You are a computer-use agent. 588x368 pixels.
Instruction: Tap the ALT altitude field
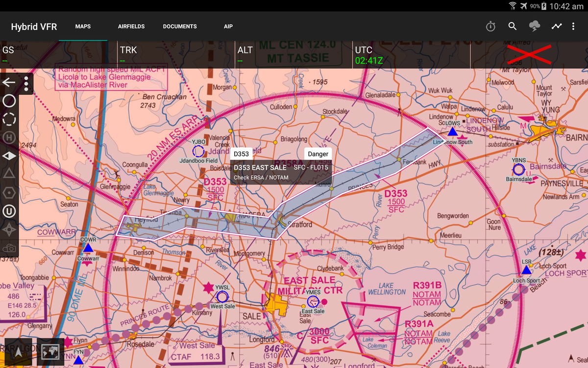pyautogui.click(x=294, y=55)
